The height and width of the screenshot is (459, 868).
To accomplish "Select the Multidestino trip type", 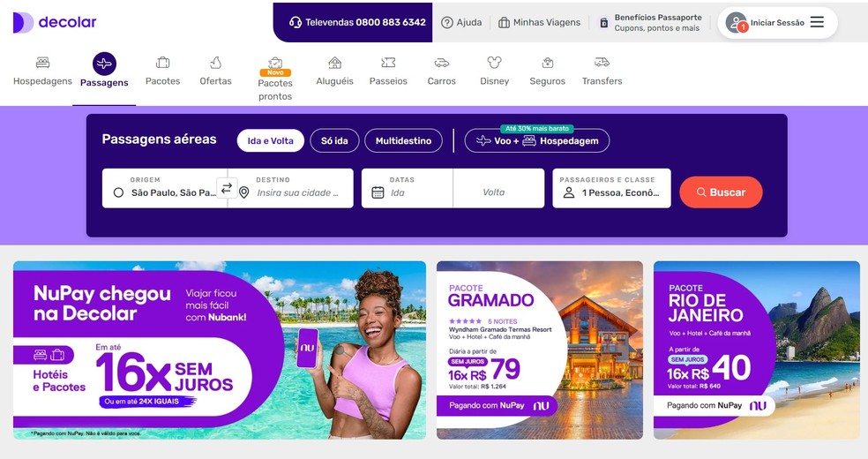I will coord(403,140).
